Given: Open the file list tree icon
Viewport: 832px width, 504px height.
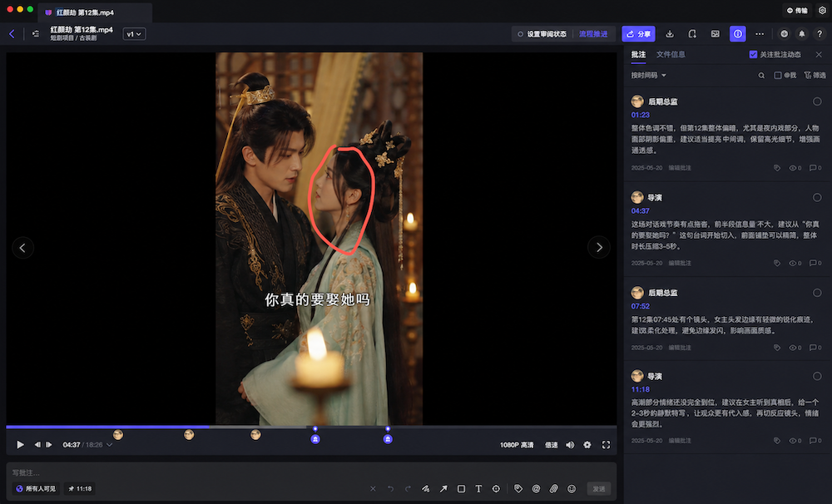Looking at the screenshot, I should 36,34.
